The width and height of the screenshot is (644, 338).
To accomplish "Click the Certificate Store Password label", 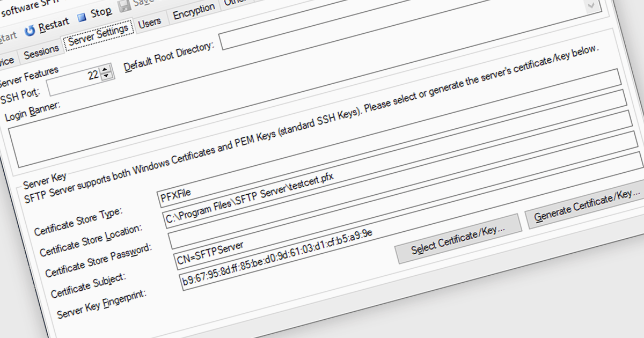I will click(x=99, y=261).
